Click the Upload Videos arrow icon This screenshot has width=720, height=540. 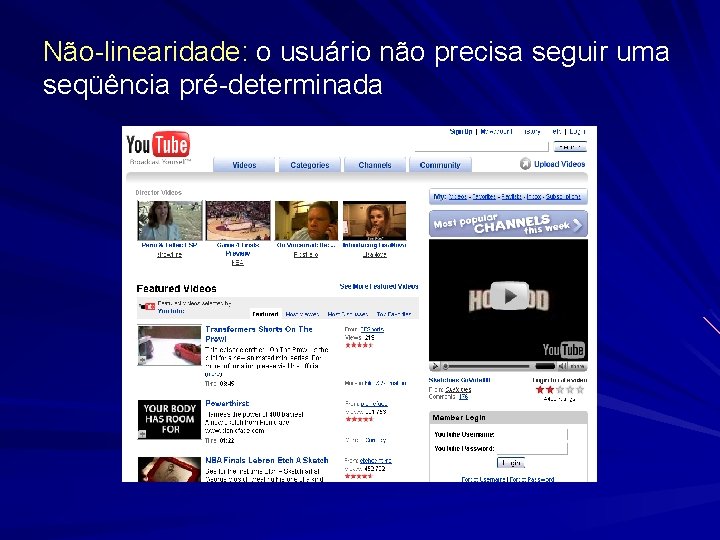click(x=525, y=164)
